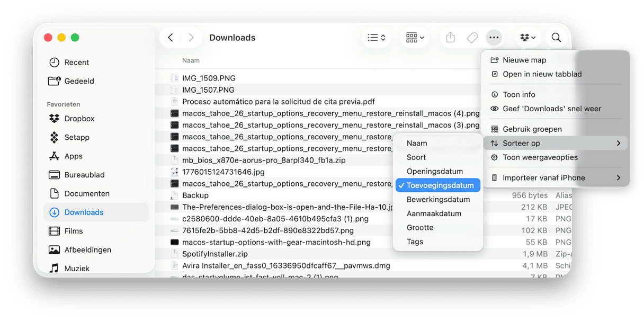Screen dimensions: 644x321
Task: Open Afbeeldingen in the sidebar
Action: pos(96,250)
